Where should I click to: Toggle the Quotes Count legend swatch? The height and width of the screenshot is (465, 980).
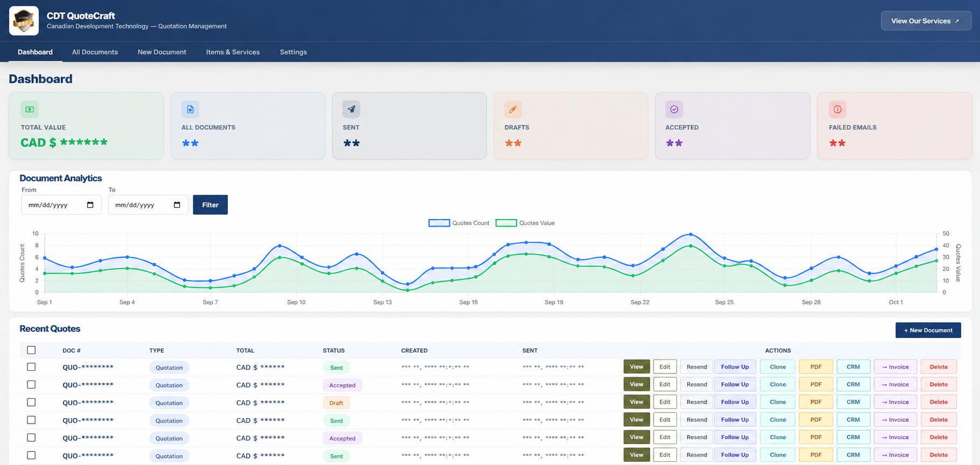pyautogui.click(x=439, y=223)
